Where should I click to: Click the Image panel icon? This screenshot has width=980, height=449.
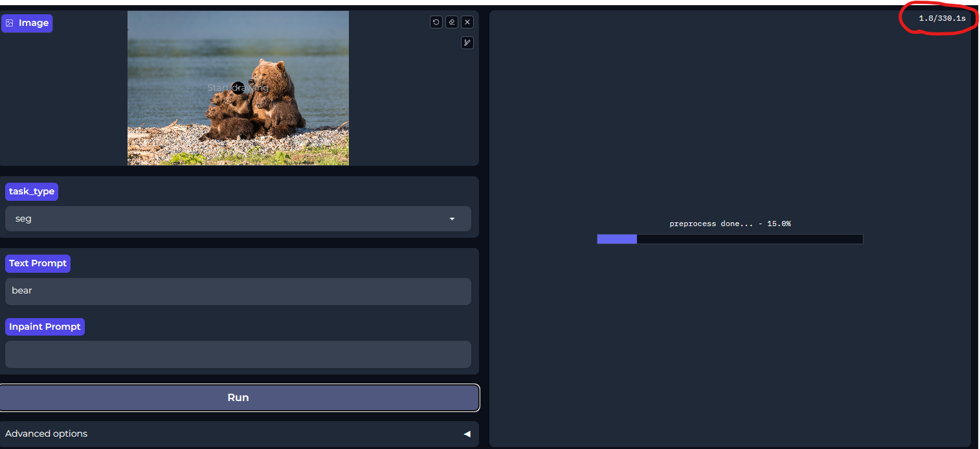pos(9,23)
